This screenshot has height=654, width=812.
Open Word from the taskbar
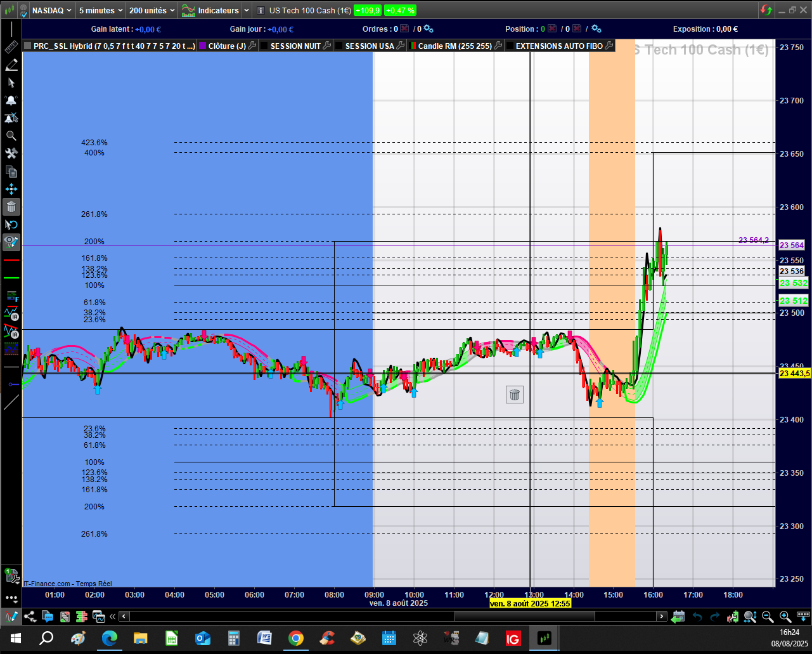(x=264, y=638)
